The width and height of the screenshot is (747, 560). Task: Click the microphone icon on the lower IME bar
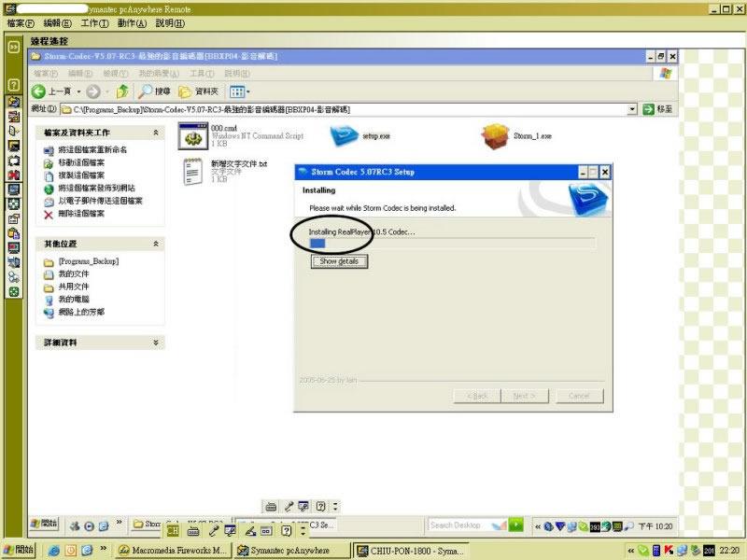click(x=213, y=530)
